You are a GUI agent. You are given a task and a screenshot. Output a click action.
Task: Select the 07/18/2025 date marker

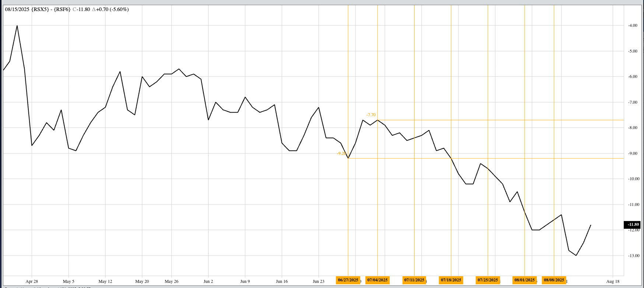click(451, 280)
